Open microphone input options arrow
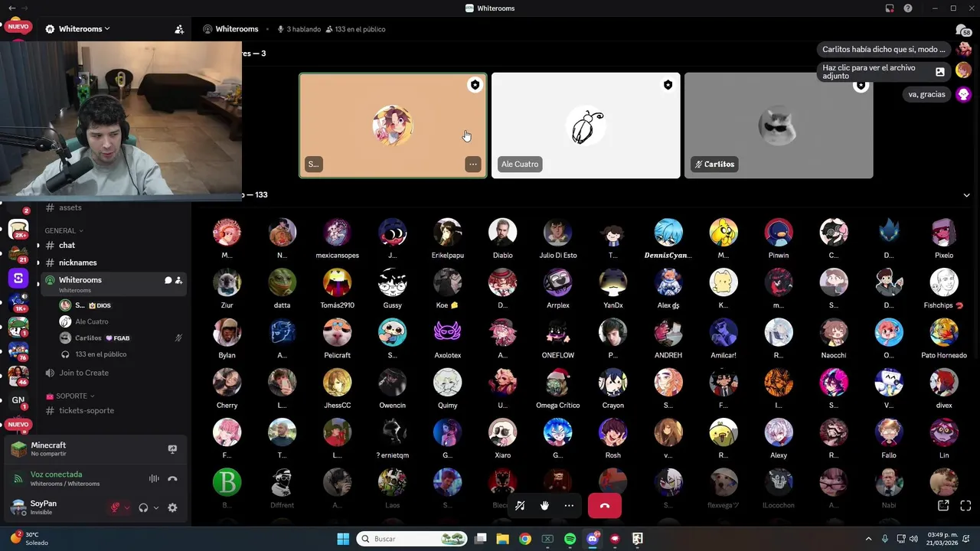Image resolution: width=980 pixels, height=551 pixels. click(x=127, y=507)
